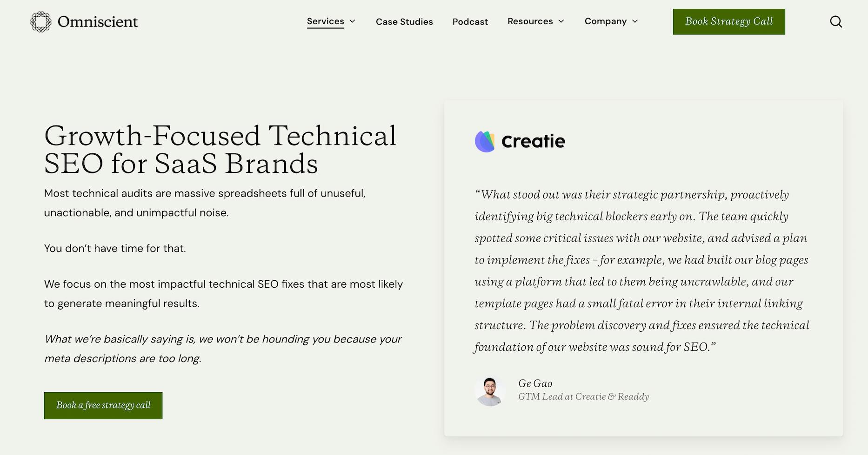This screenshot has width=868, height=455.
Task: Click the Book a free strategy call button
Action: tap(103, 405)
